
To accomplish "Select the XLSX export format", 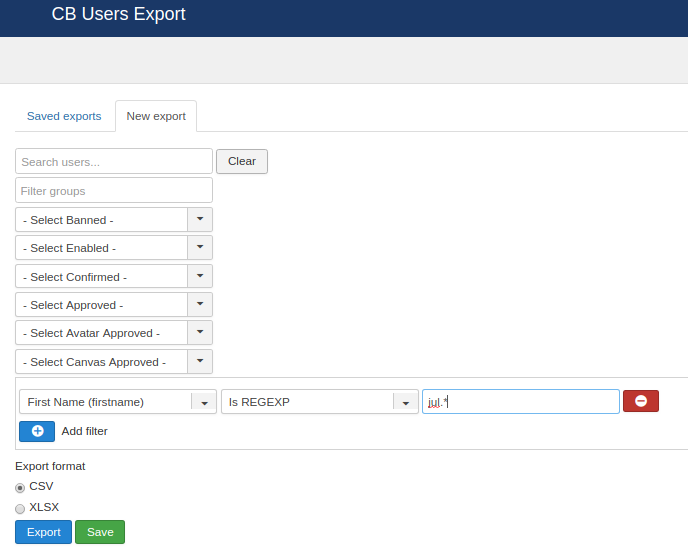I will coord(20,508).
